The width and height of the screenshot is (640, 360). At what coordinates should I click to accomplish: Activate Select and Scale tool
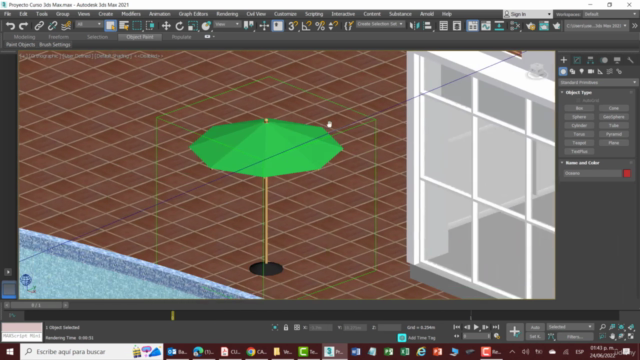(193, 26)
